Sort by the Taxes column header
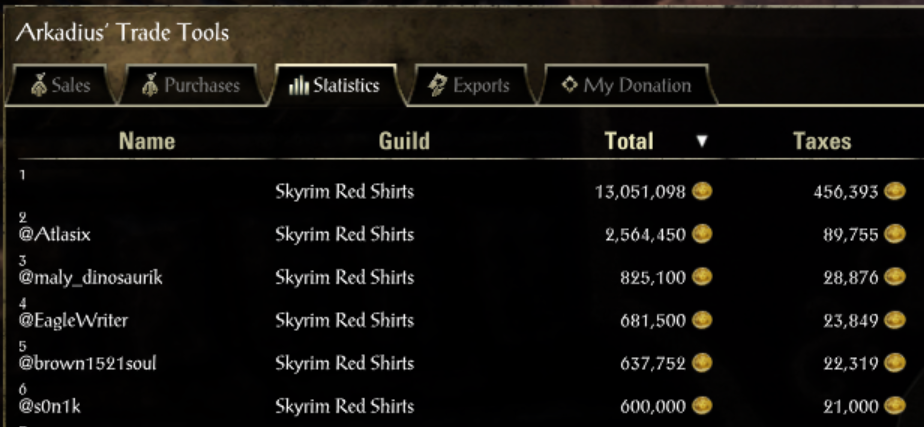Screen dimensions: 924x427 pyautogui.click(x=822, y=141)
